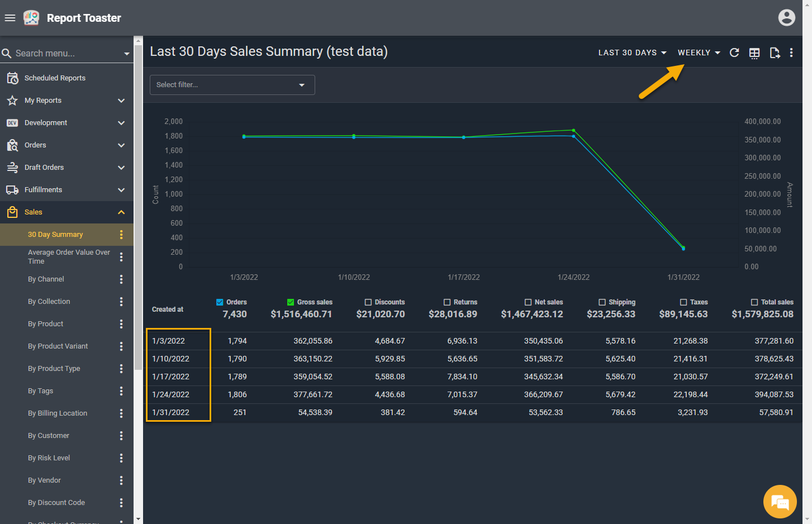The height and width of the screenshot is (524, 812).
Task: Open the user account avatar icon
Action: 786,18
